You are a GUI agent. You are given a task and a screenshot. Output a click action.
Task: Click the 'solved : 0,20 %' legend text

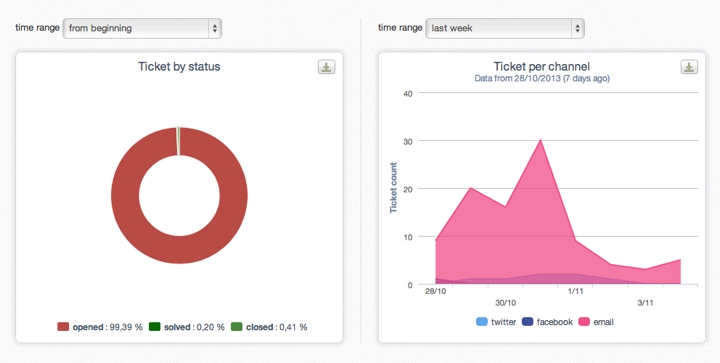click(x=194, y=327)
